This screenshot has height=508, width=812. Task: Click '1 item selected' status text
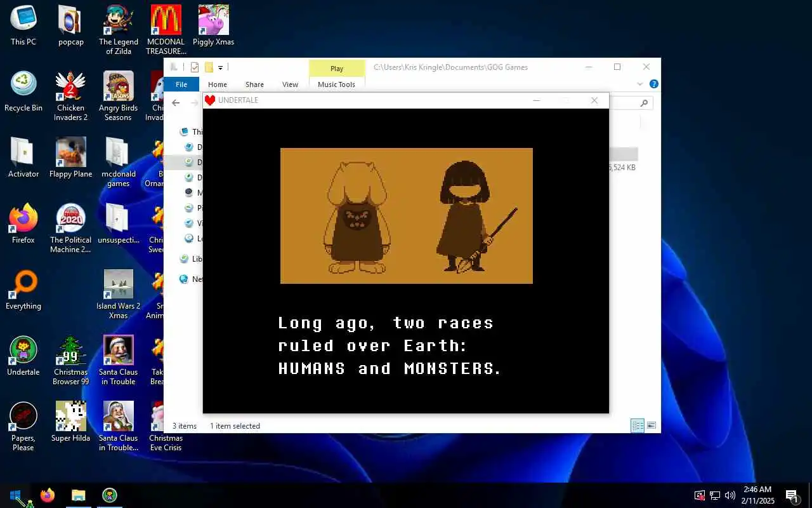tap(235, 426)
